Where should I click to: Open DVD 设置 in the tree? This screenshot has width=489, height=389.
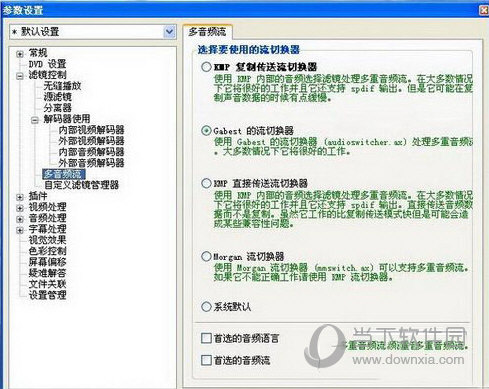(x=47, y=64)
